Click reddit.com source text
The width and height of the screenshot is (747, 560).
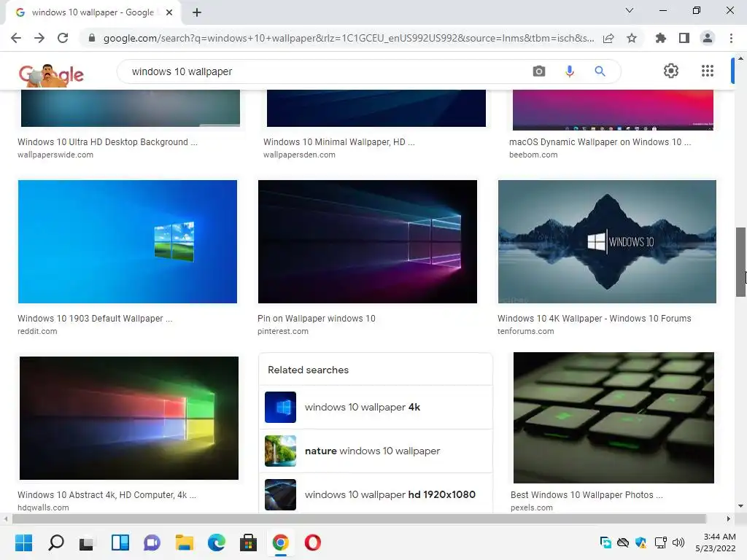pyautogui.click(x=37, y=331)
